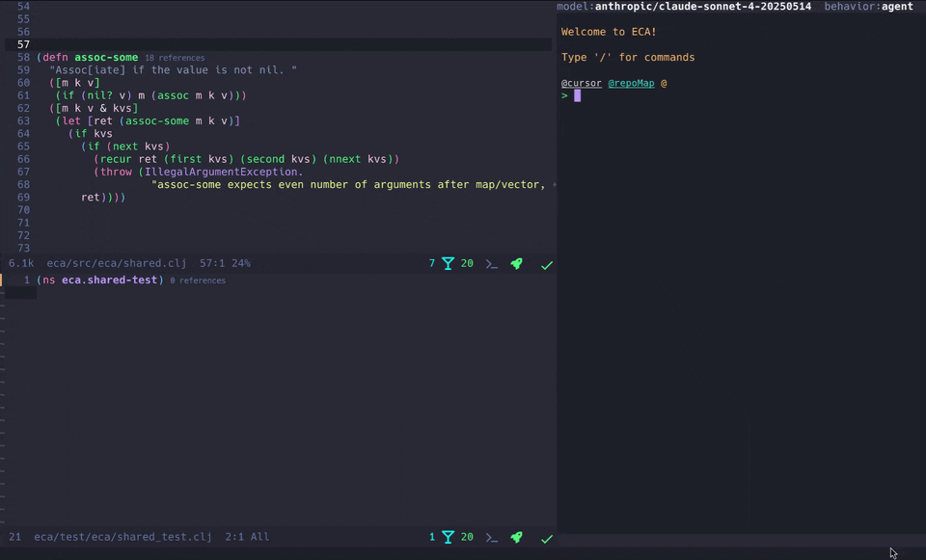Click the cocktail glass icon in shared_test.clj modeline
This screenshot has height=560, width=926.
449,537
